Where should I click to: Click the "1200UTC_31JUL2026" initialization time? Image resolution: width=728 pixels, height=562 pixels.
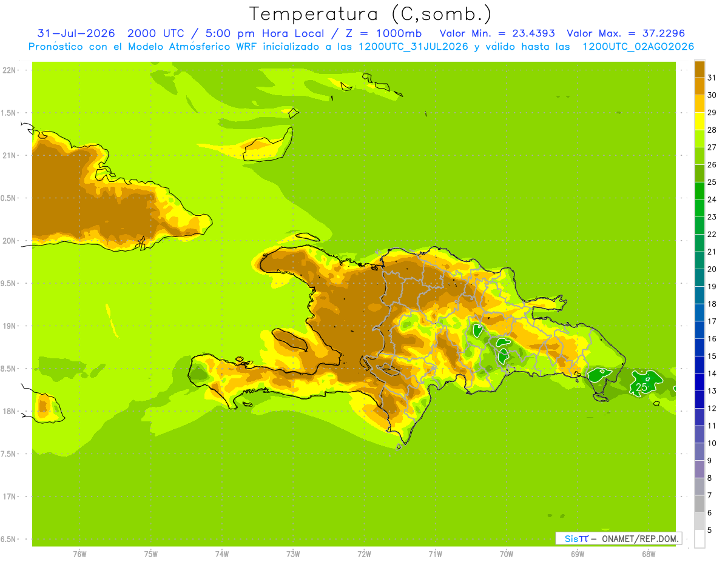tap(413, 47)
